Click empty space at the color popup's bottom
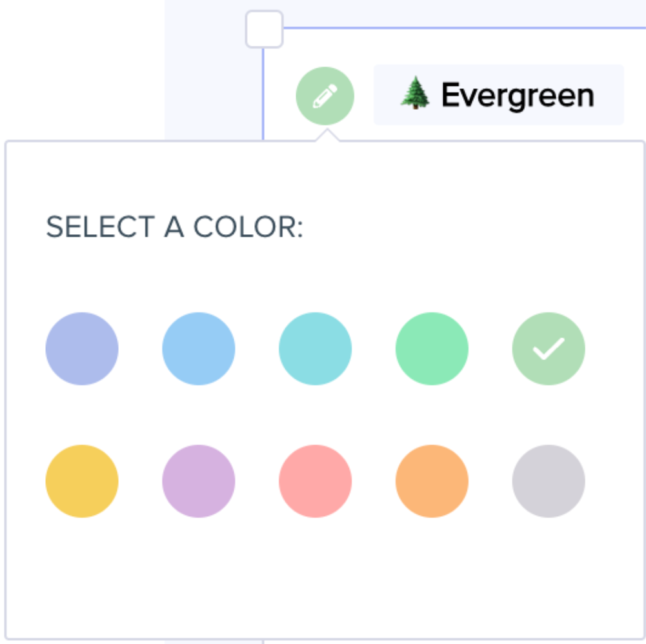 pyautogui.click(x=323, y=581)
